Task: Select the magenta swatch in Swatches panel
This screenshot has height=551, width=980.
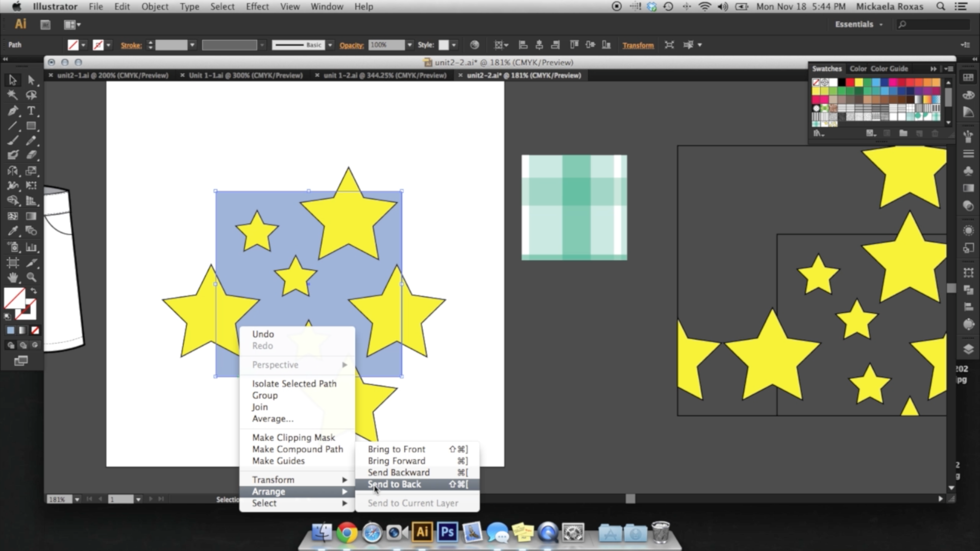Action: (x=892, y=82)
